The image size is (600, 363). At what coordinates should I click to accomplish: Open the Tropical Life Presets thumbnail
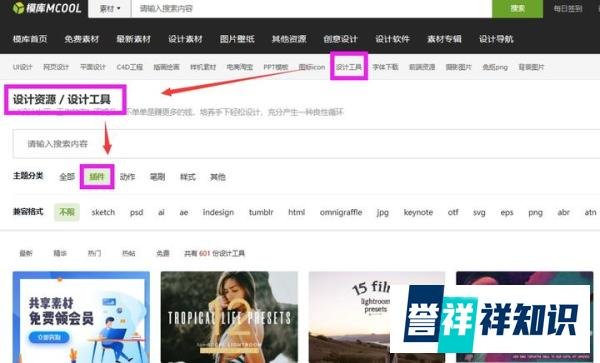229,317
